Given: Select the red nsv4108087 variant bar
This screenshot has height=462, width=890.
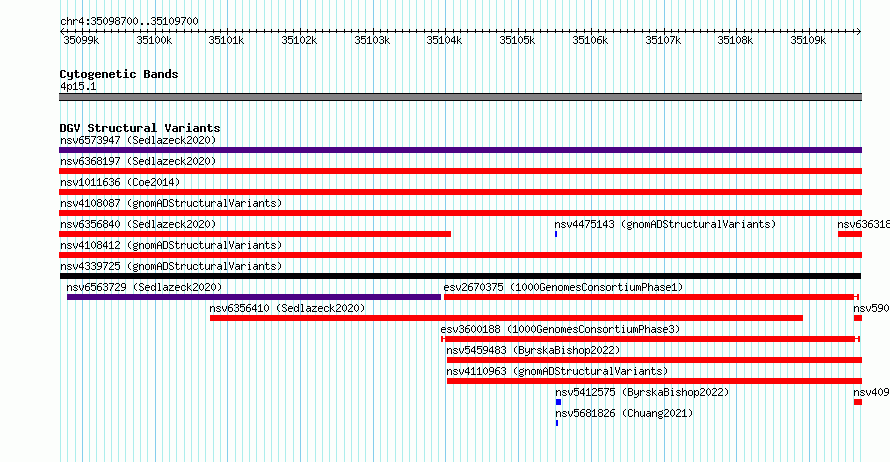Looking at the screenshot, I should (x=460, y=213).
